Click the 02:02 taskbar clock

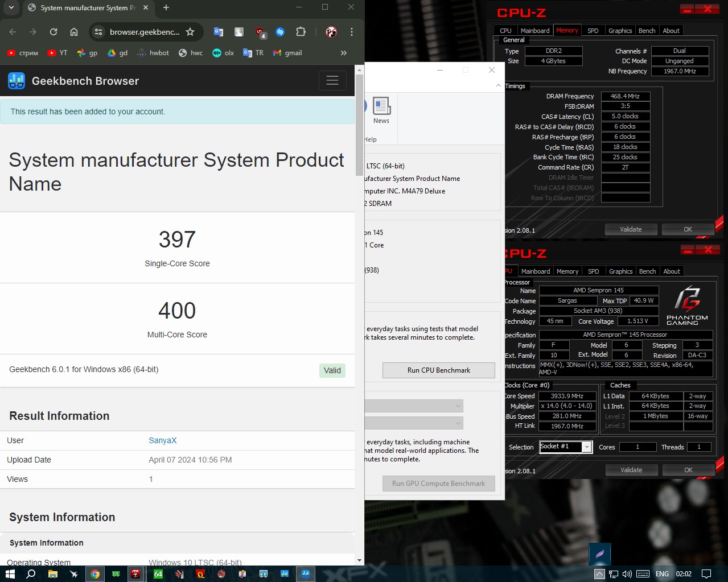coord(684,573)
